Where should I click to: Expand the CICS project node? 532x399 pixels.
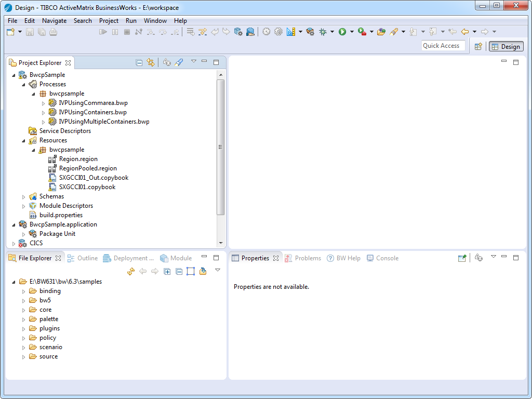(x=14, y=244)
